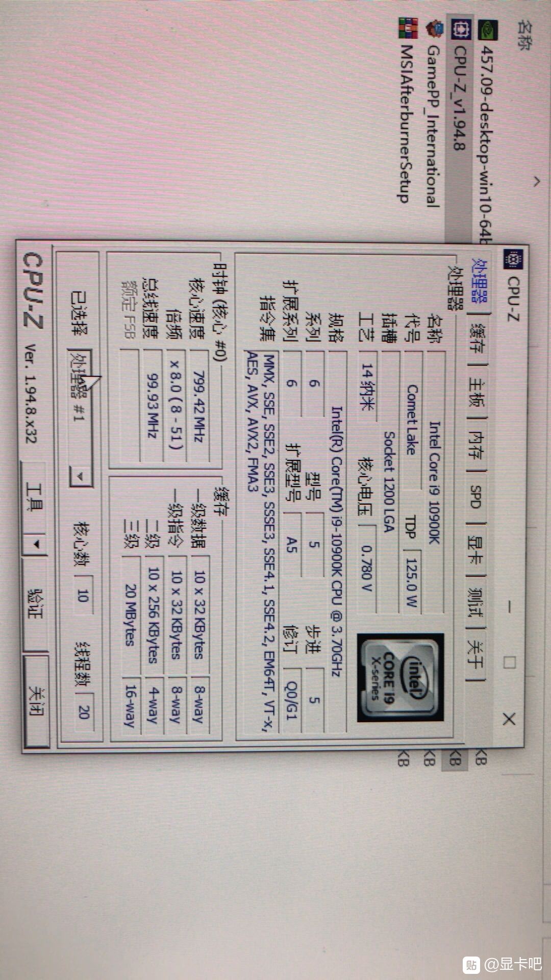Select the GamePP_International file name

433,125
